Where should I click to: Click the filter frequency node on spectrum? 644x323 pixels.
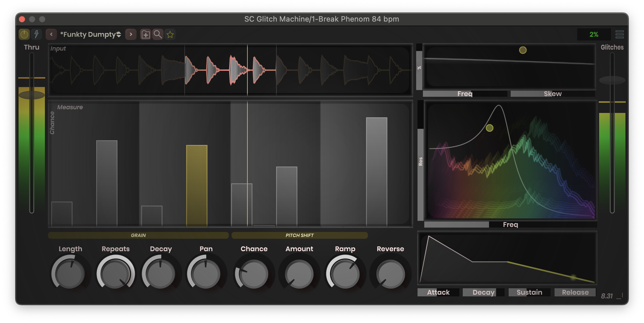pyautogui.click(x=489, y=128)
